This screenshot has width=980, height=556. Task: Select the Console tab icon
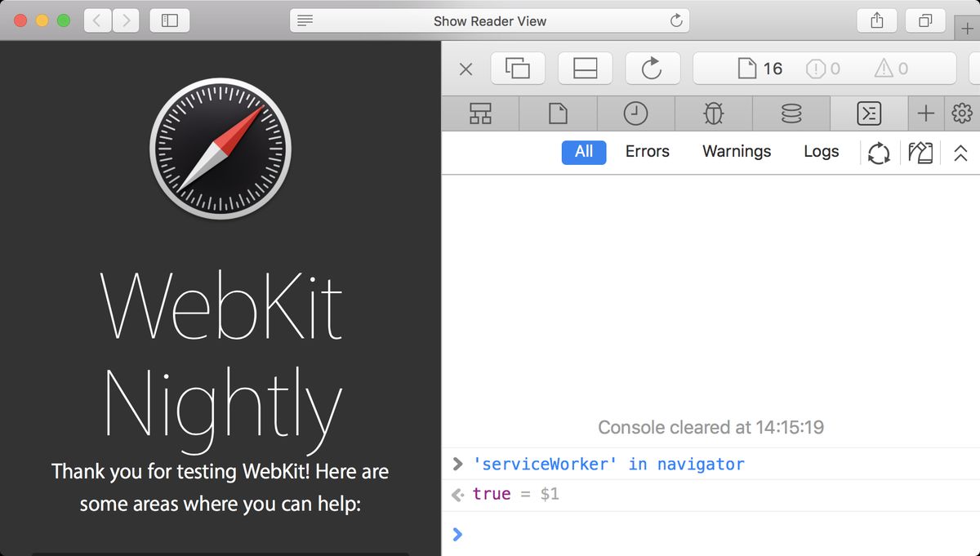tap(868, 114)
